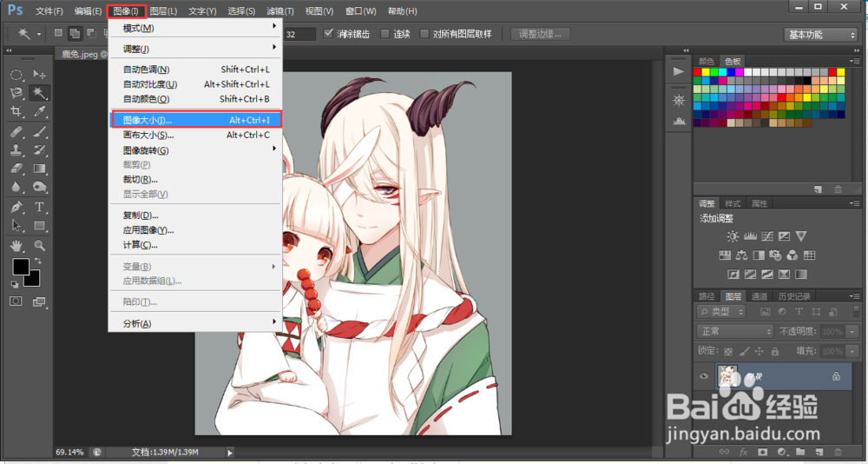Change screen mode icon in toolbox
The image size is (868, 464).
point(39,302)
